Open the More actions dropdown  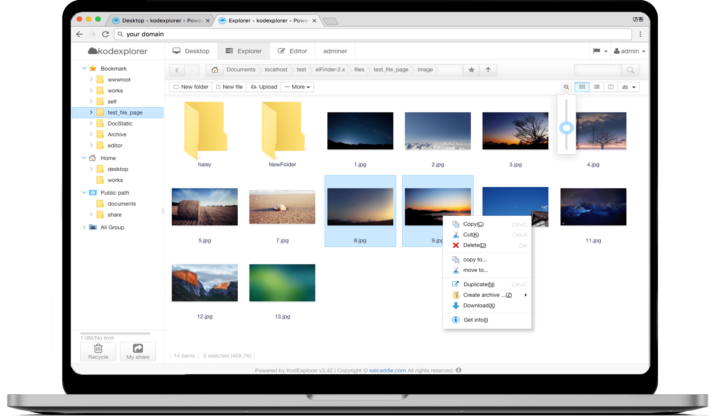[297, 87]
